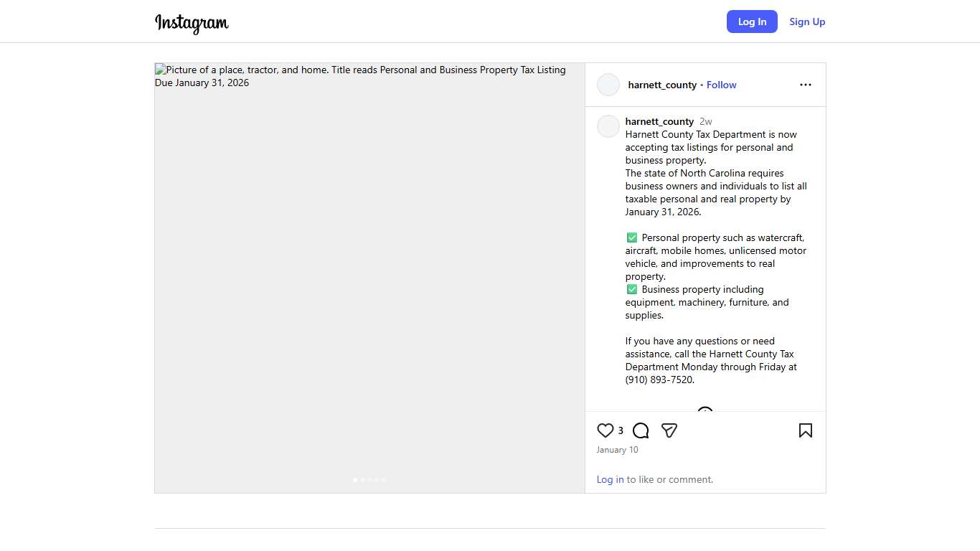Screen dimensions: 980x551
Task: Click the Sign Up link
Action: pos(807,22)
